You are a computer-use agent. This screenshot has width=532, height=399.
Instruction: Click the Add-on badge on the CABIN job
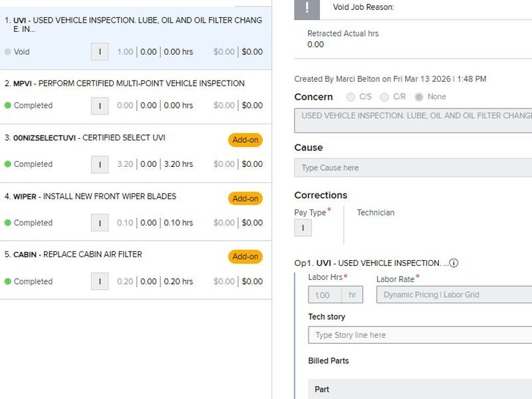245,257
